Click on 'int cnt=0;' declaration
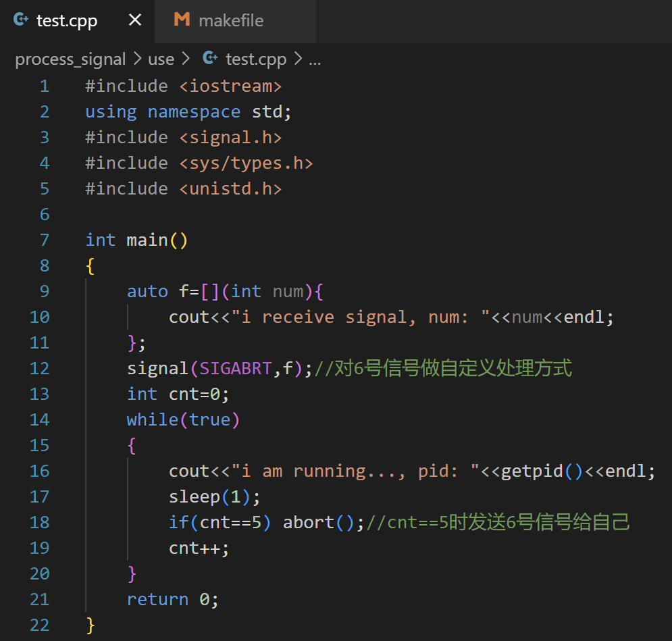672x641 pixels. click(x=178, y=394)
